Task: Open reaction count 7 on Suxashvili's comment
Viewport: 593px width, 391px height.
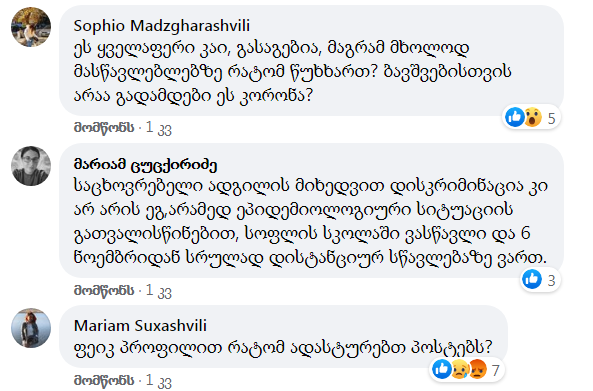Action: point(496,371)
